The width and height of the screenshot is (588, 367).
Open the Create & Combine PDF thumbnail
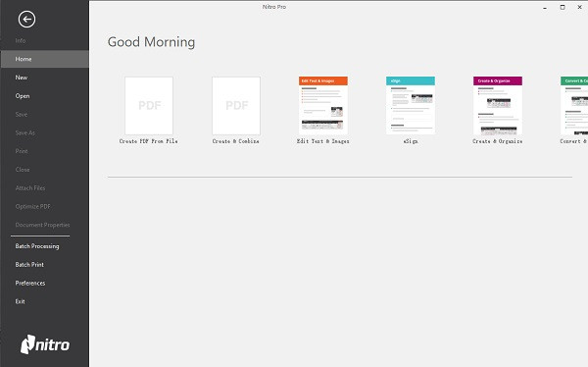pyautogui.click(x=236, y=106)
